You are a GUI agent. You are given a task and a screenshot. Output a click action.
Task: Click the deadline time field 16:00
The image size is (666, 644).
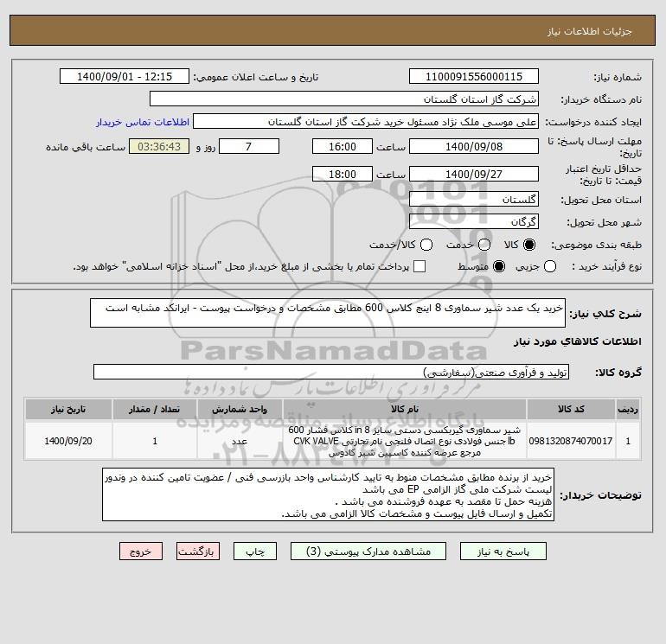343,146
